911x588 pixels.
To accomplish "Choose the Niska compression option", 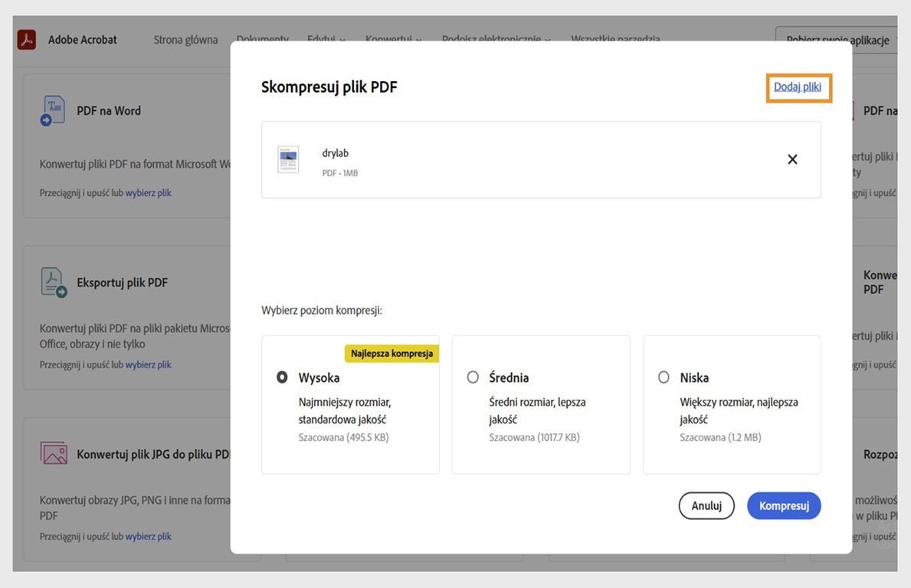I will 664,377.
